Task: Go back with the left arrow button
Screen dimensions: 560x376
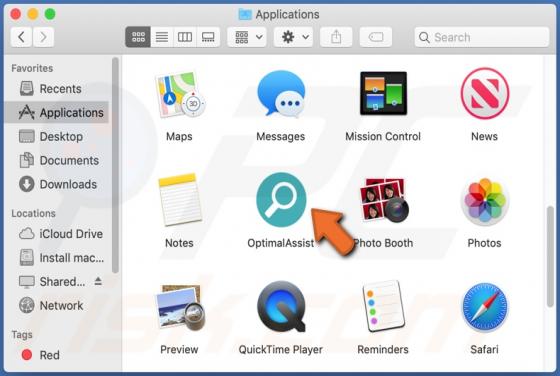Action: (x=21, y=37)
